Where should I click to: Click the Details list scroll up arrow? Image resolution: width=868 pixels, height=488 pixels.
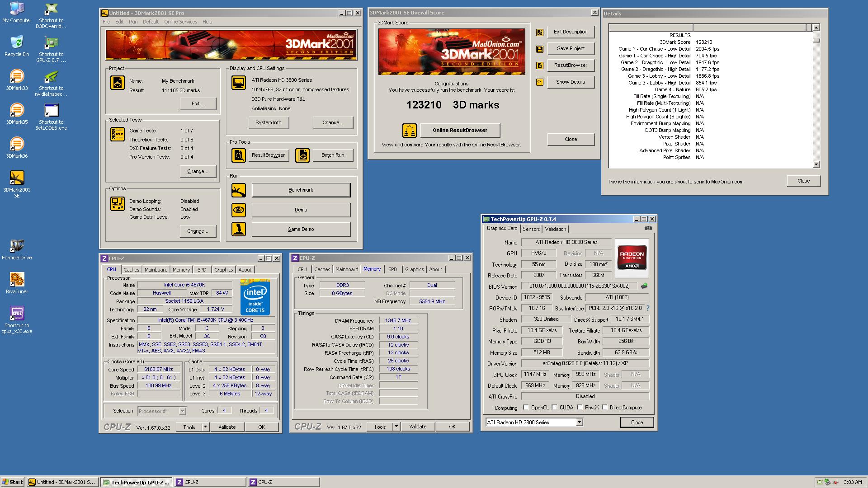tap(816, 28)
